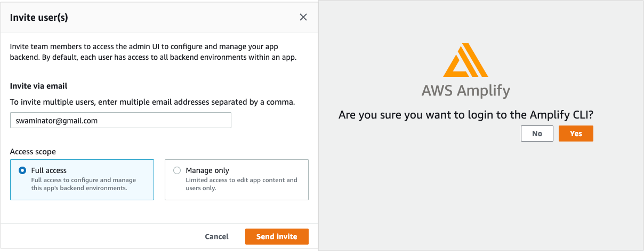Click the Amplify CLI login confirmation question
Image resolution: width=644 pixels, height=251 pixels.
click(x=466, y=115)
